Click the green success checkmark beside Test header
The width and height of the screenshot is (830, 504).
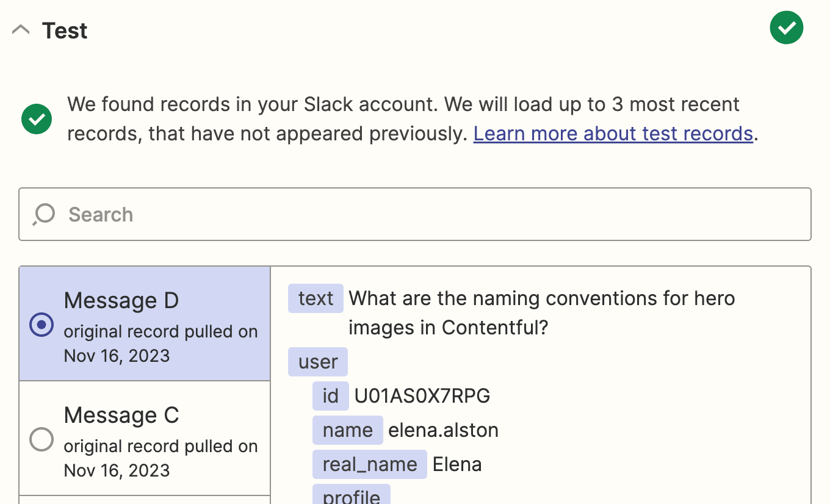click(786, 28)
